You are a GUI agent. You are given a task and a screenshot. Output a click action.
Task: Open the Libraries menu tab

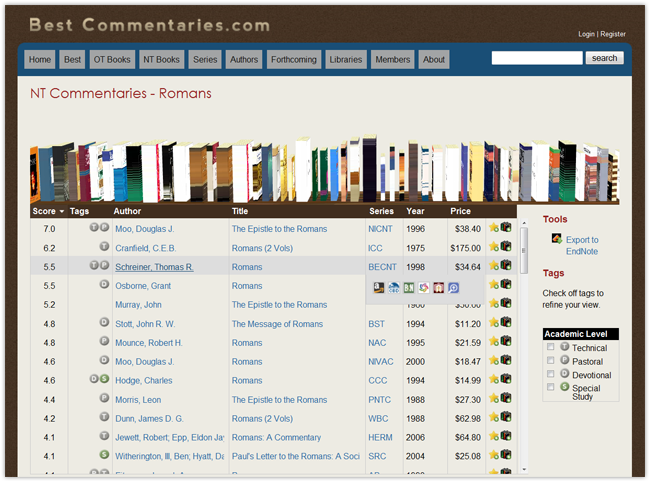pyautogui.click(x=346, y=59)
